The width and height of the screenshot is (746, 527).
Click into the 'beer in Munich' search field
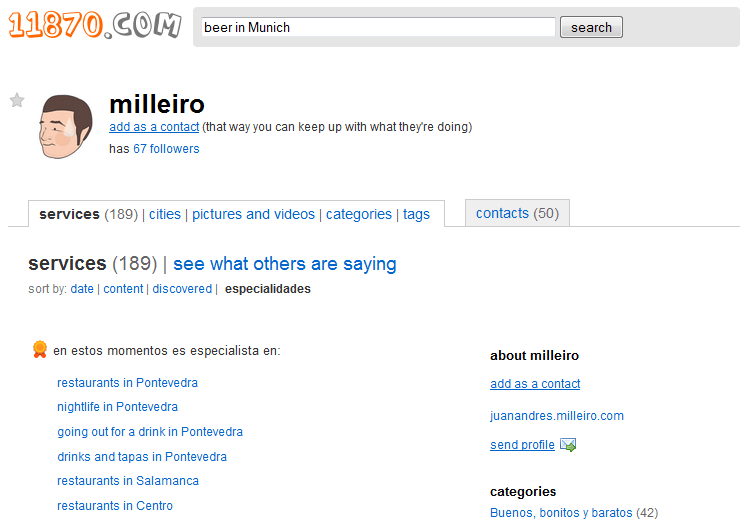tap(378, 27)
